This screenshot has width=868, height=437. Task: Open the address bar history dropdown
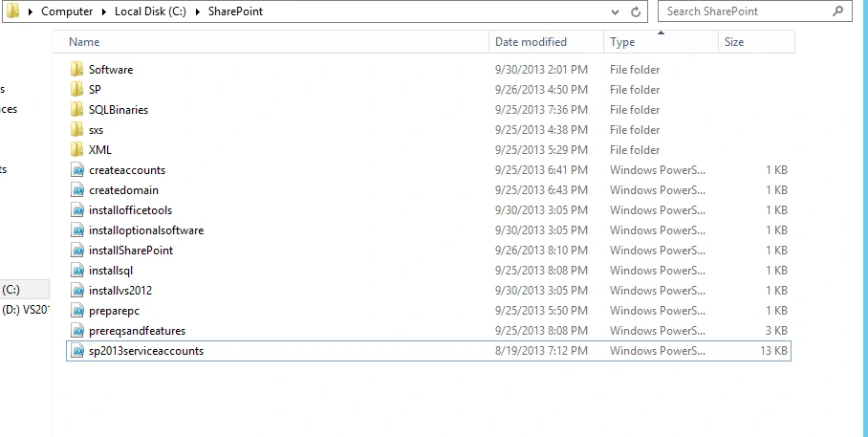(x=615, y=12)
